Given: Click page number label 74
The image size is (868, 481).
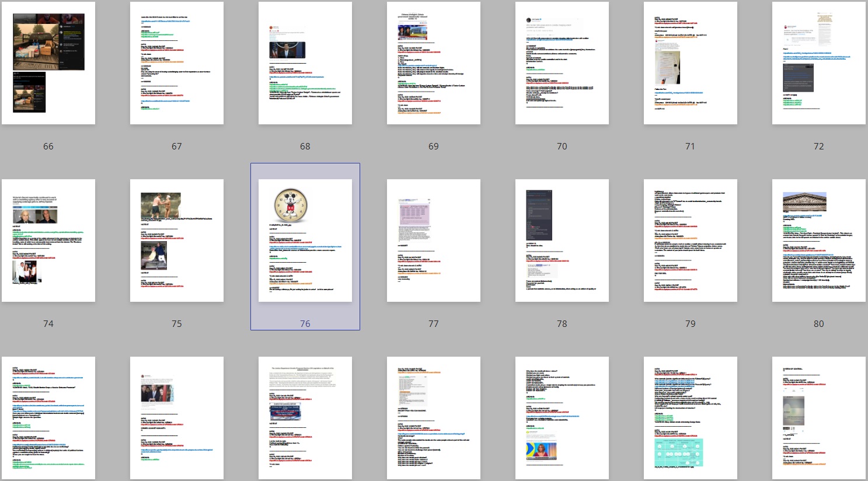Looking at the screenshot, I should point(48,324).
